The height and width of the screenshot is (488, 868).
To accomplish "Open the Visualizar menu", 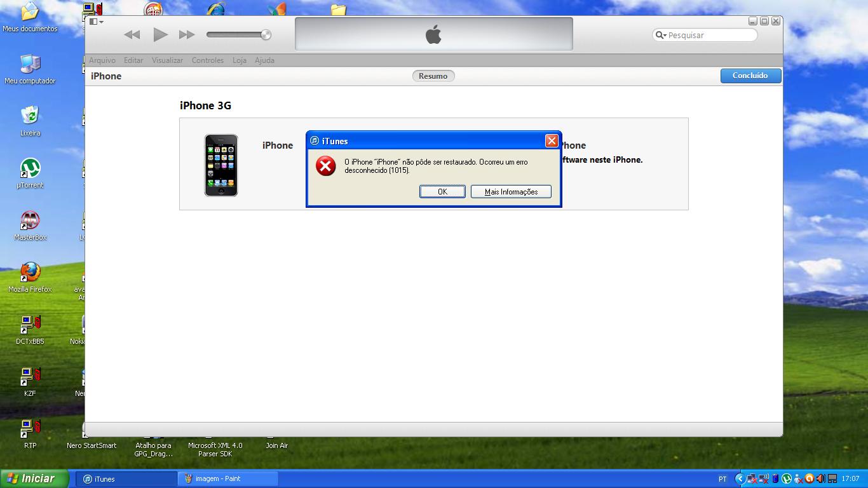I will pos(167,60).
